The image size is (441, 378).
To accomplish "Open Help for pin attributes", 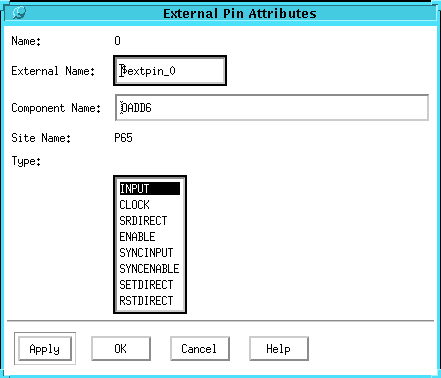I will point(279,349).
